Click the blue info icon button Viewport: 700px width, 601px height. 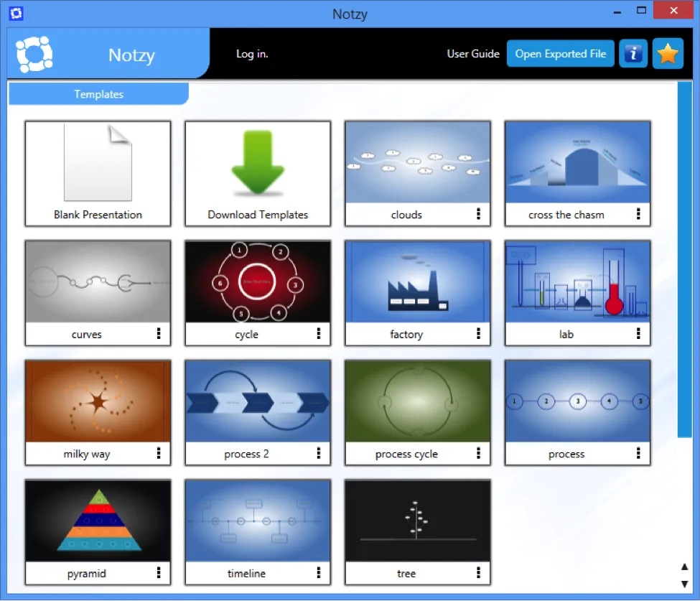point(633,54)
